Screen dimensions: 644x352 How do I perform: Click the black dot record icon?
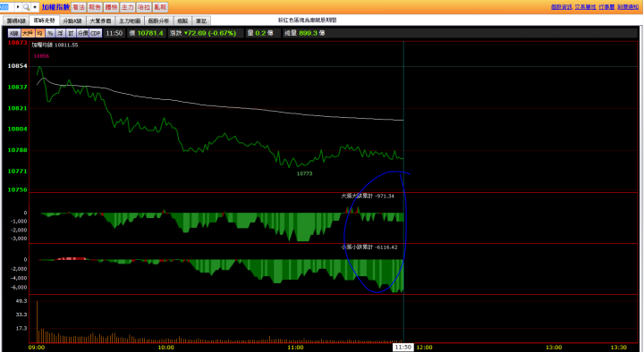click(35, 7)
